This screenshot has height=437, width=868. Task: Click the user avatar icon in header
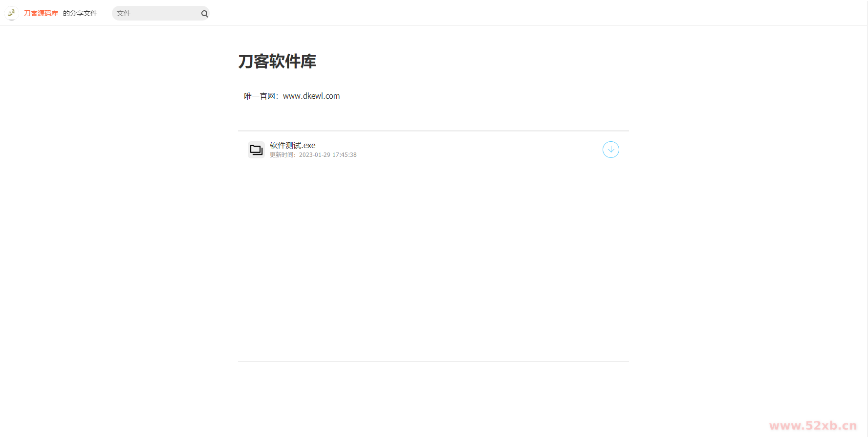pos(11,13)
